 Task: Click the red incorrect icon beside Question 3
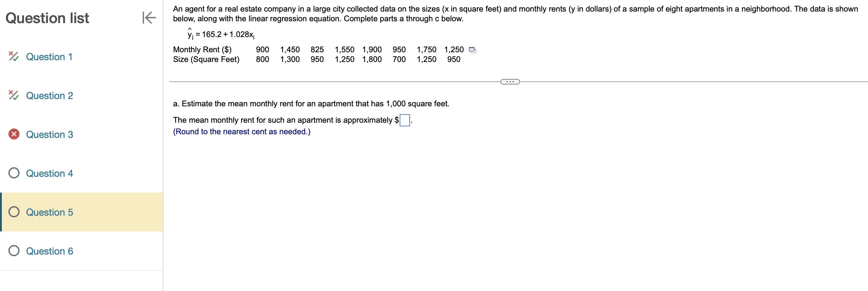click(14, 134)
